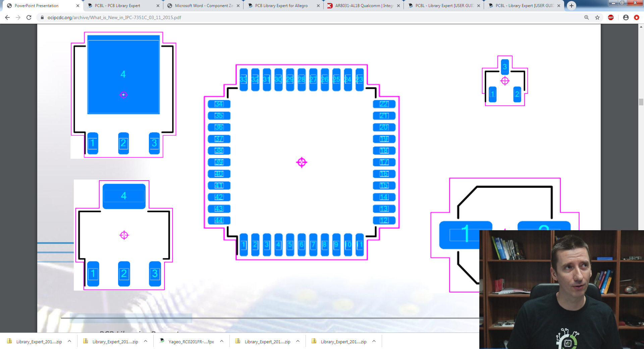Expand options for Yageo_RC0201FR fpx download
644x349 pixels.
[x=222, y=341]
